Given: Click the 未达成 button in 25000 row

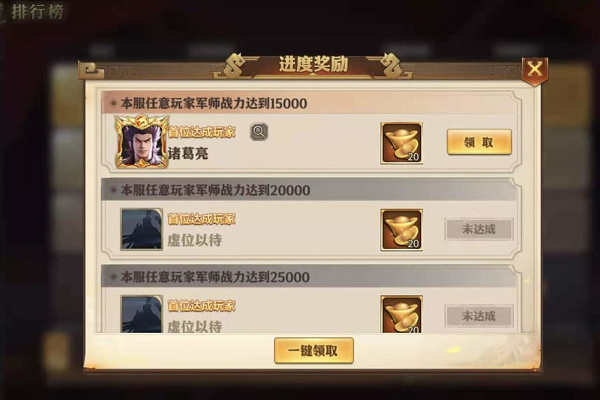Looking at the screenshot, I should 479,316.
